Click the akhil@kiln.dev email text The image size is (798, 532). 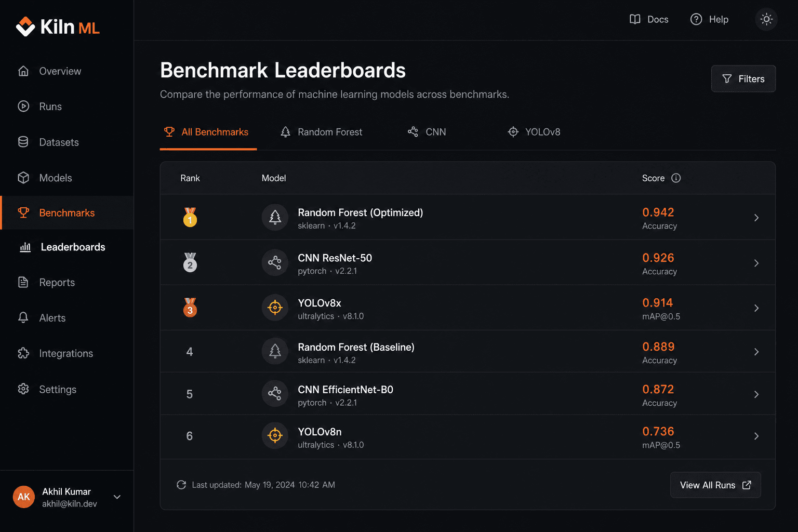(x=70, y=504)
